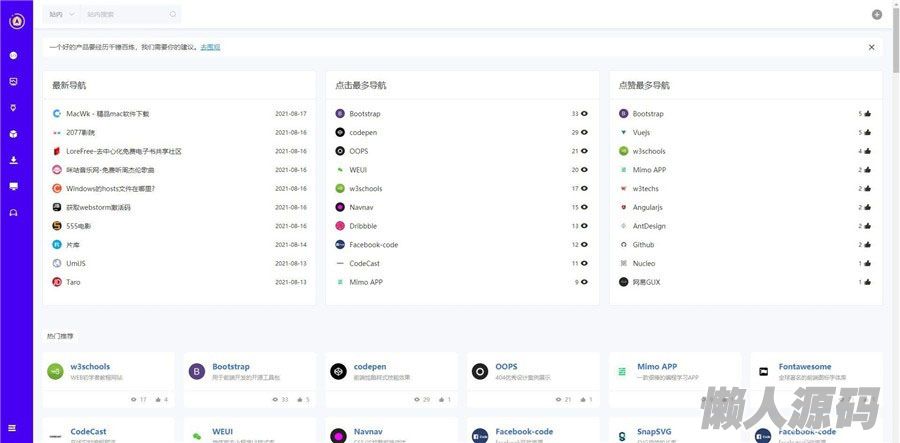The height and width of the screenshot is (443, 900).
Task: Open MacWk mac软件下载 link in latest list
Action: [x=107, y=114]
